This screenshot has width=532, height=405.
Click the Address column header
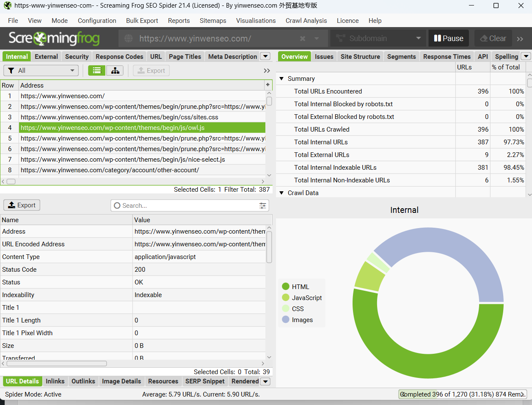(142, 85)
